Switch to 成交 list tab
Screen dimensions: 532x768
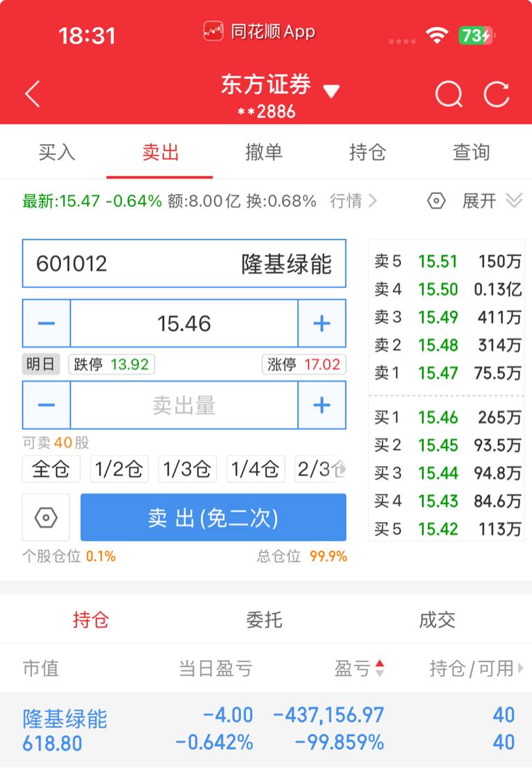click(437, 620)
